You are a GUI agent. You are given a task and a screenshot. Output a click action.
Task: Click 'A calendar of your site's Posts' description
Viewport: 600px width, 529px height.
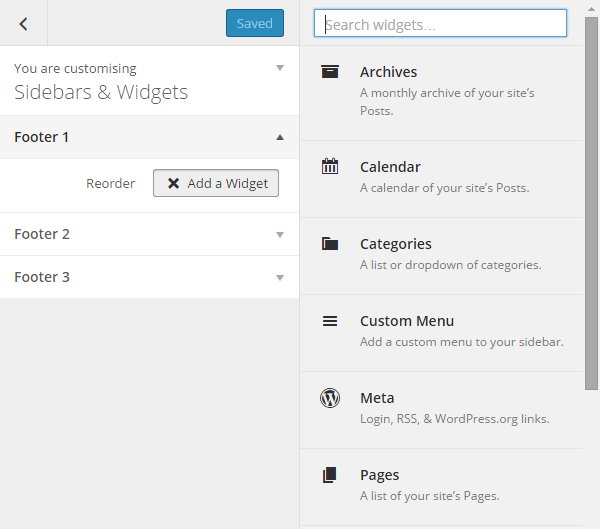[444, 188]
